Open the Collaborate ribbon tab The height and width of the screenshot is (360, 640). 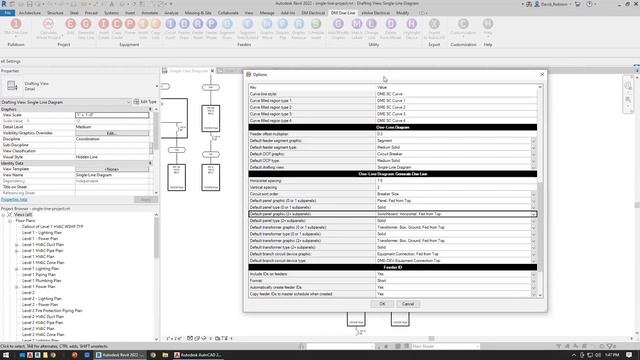coord(228,13)
